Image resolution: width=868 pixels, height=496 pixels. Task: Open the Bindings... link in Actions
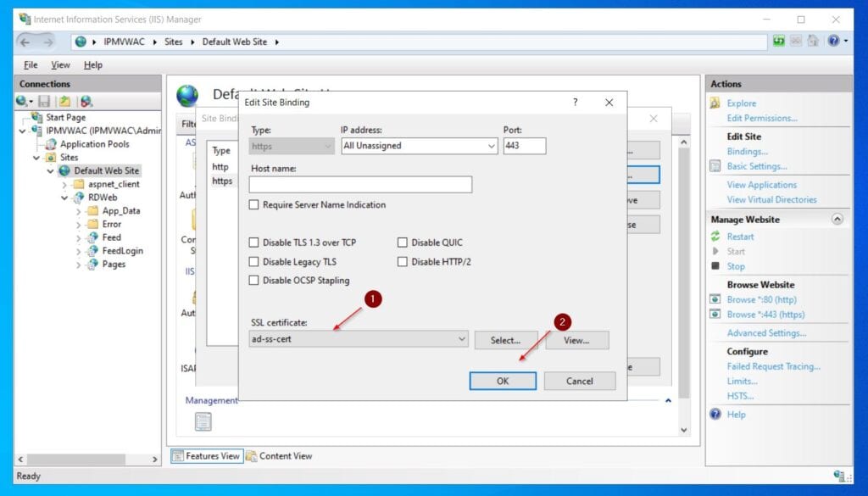click(x=748, y=152)
